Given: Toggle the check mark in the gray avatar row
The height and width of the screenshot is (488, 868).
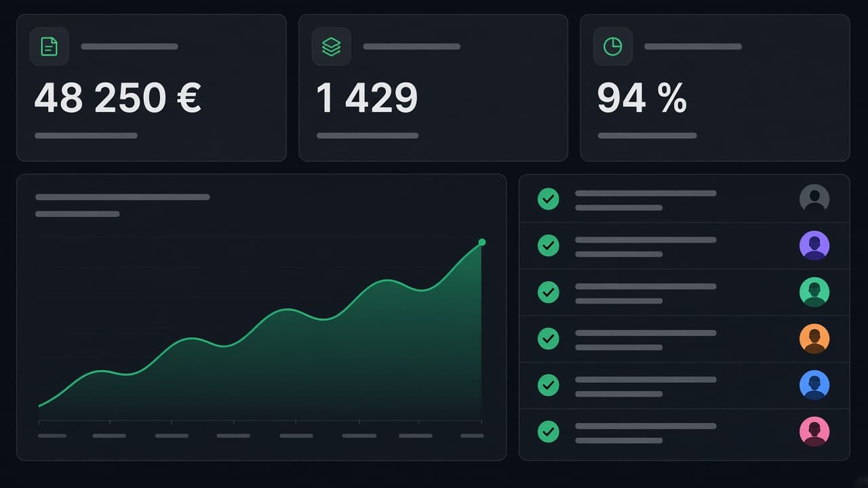Looking at the screenshot, I should (549, 199).
